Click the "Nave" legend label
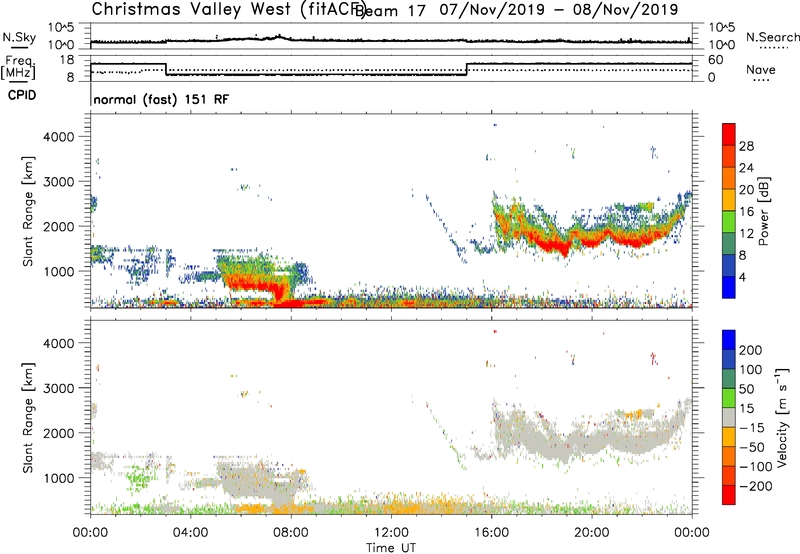800x554 pixels. click(761, 69)
